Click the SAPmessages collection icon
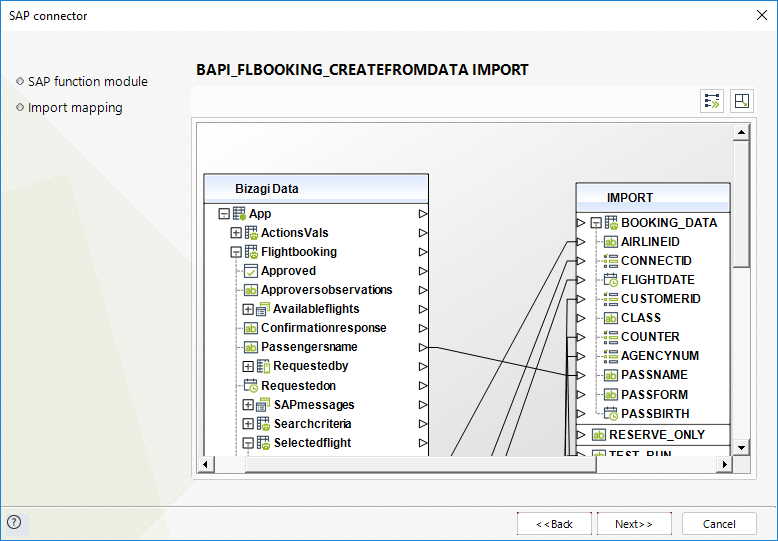 click(263, 405)
